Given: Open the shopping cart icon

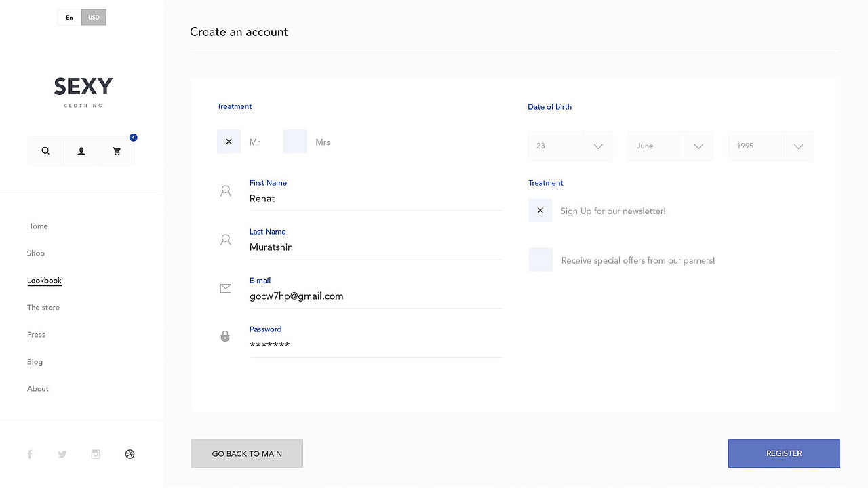Looking at the screenshot, I should [x=117, y=151].
